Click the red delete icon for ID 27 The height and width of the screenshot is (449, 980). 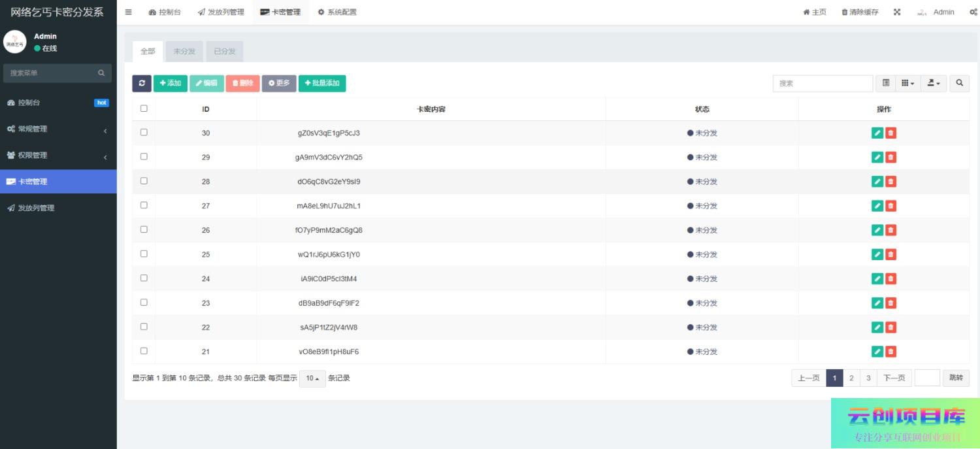click(x=890, y=206)
